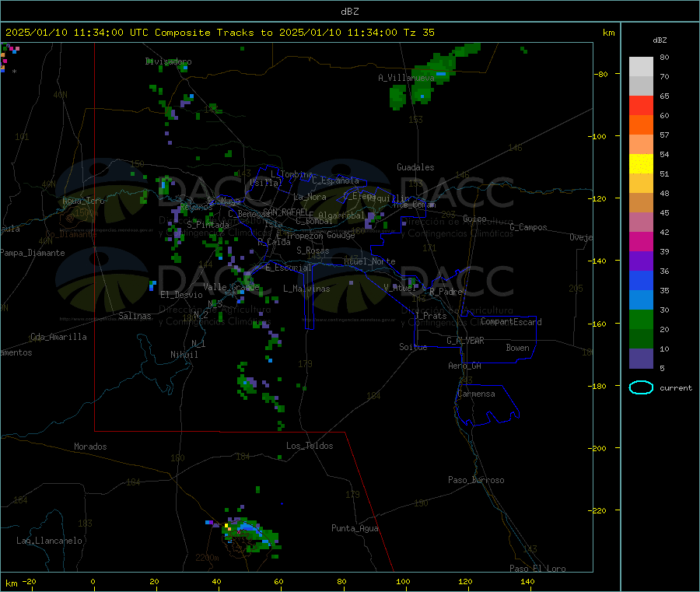The image size is (700, 592).
Task: Click the Divisadero map label
Action: (169, 61)
